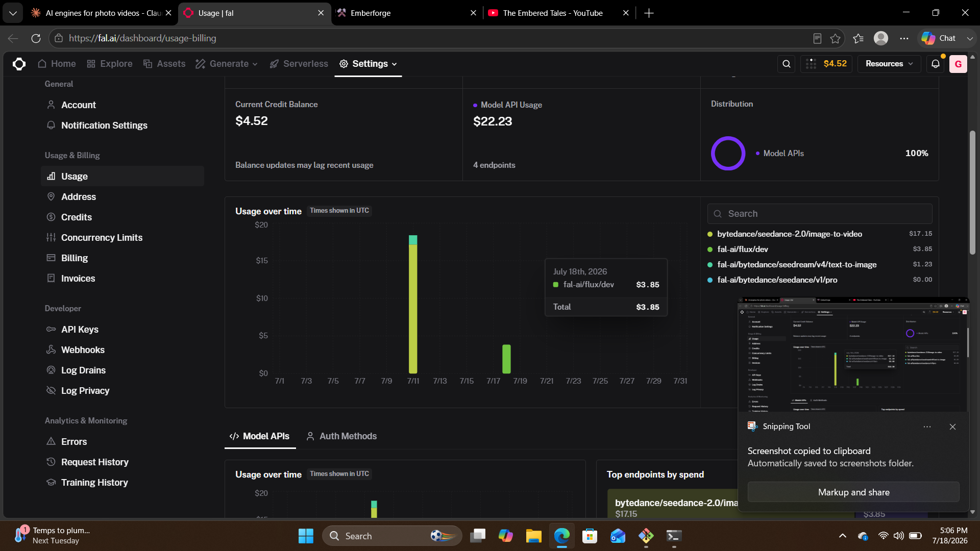The width and height of the screenshot is (980, 551).
Task: Switch to the Model APIs tab
Action: click(x=260, y=436)
